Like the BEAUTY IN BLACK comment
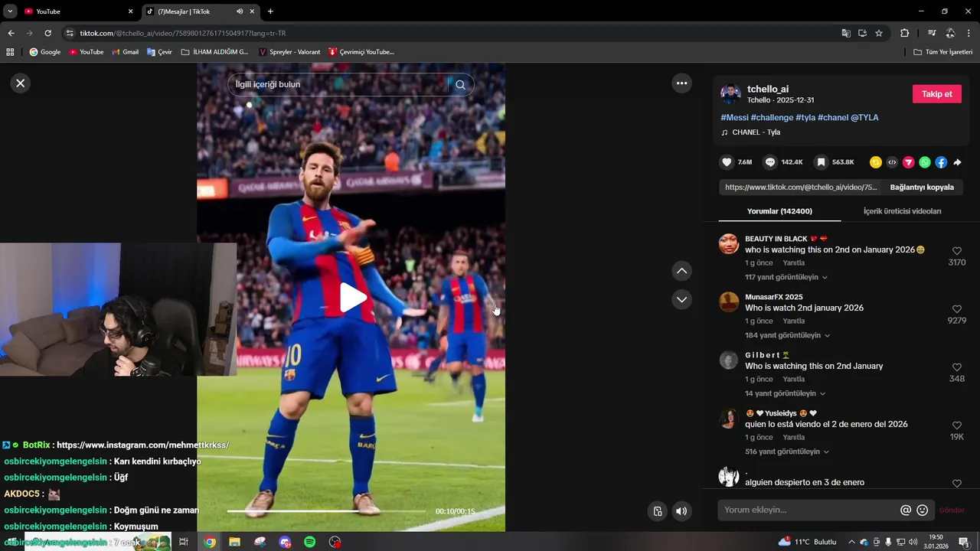The height and width of the screenshot is (551, 980). tap(957, 251)
